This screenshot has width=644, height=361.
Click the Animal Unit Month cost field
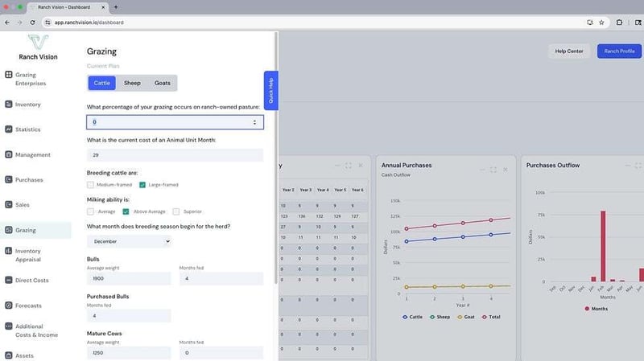(175, 154)
